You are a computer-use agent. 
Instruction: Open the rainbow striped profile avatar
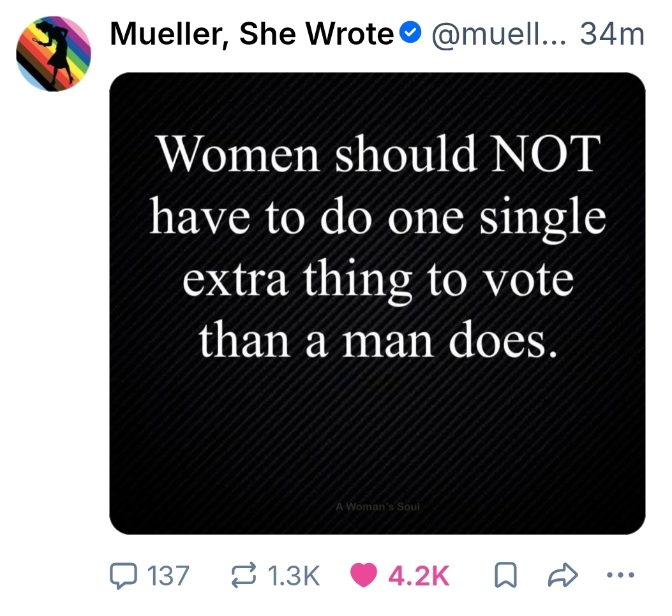(x=53, y=54)
